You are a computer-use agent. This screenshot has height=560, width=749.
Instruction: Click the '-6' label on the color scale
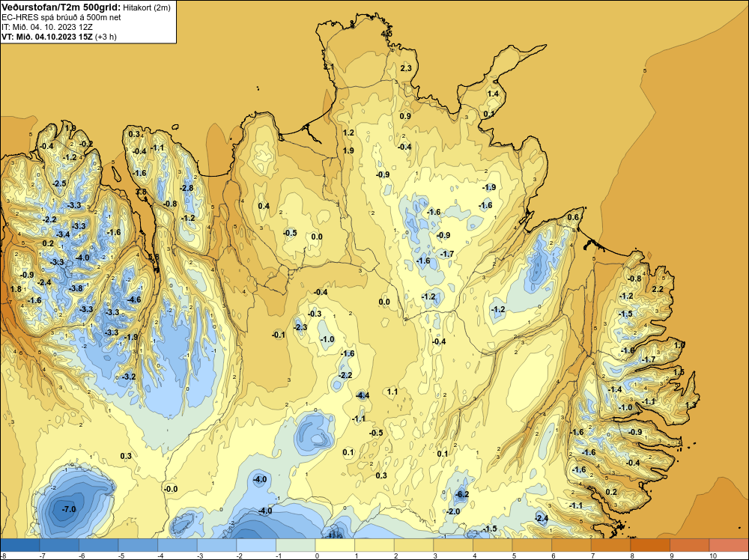click(x=82, y=556)
